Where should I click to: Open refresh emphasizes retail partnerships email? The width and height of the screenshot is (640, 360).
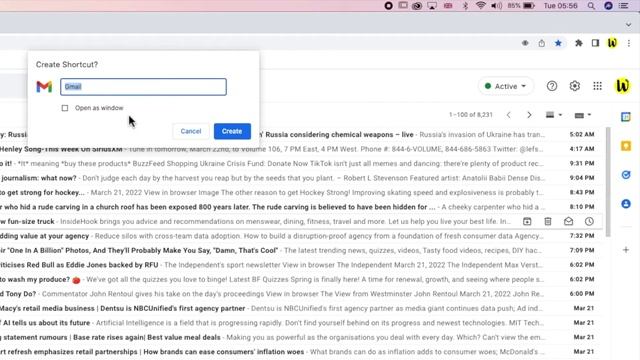301,352
